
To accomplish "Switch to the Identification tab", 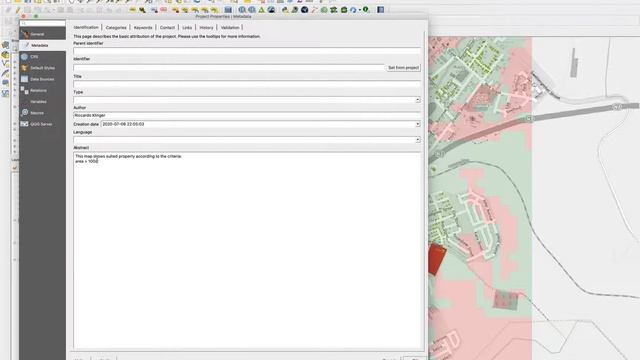I will (x=86, y=27).
